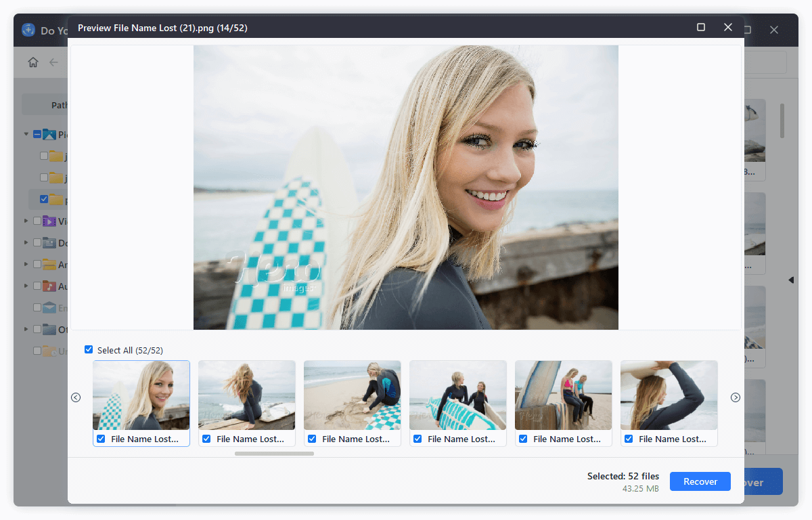Viewport: 812px width, 520px height.
Task: Click the Recover button in preview dialog
Action: [x=700, y=481]
